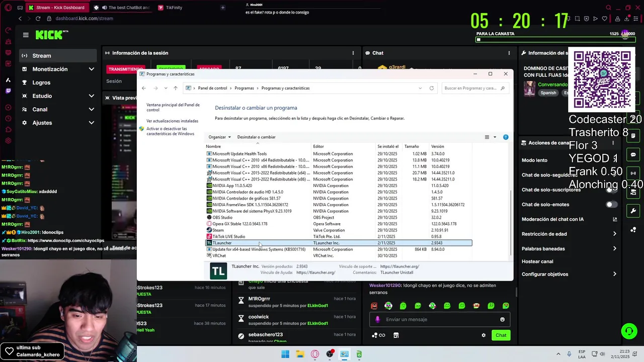
Task: Expand the Estudio sidebar section
Action: [92, 96]
